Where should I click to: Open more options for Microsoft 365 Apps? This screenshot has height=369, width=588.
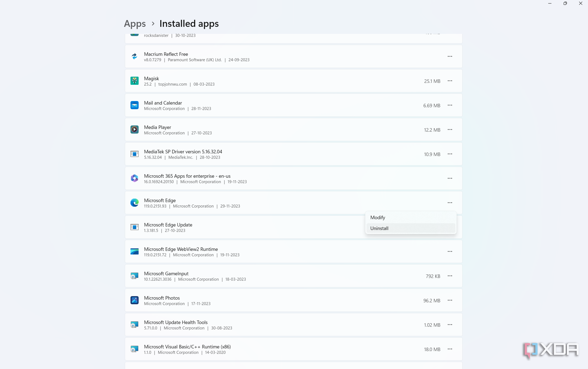click(x=450, y=178)
